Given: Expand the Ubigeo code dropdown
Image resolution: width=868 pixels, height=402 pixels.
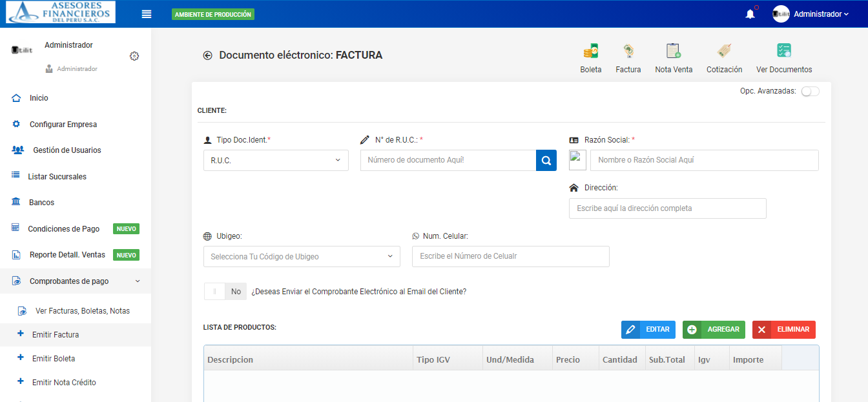Looking at the screenshot, I should tap(302, 257).
